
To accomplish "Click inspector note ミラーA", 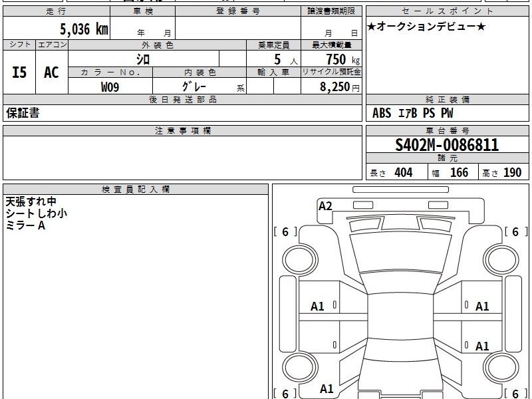I will 25,225.
